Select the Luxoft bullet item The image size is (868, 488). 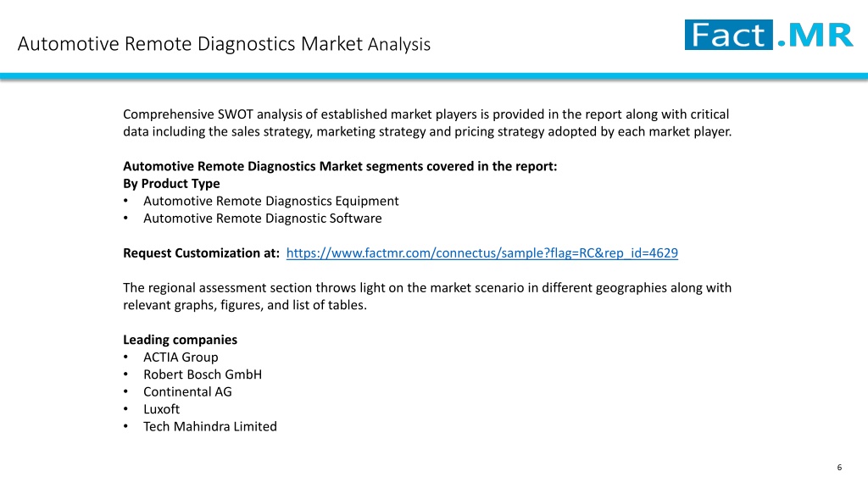tap(162, 409)
